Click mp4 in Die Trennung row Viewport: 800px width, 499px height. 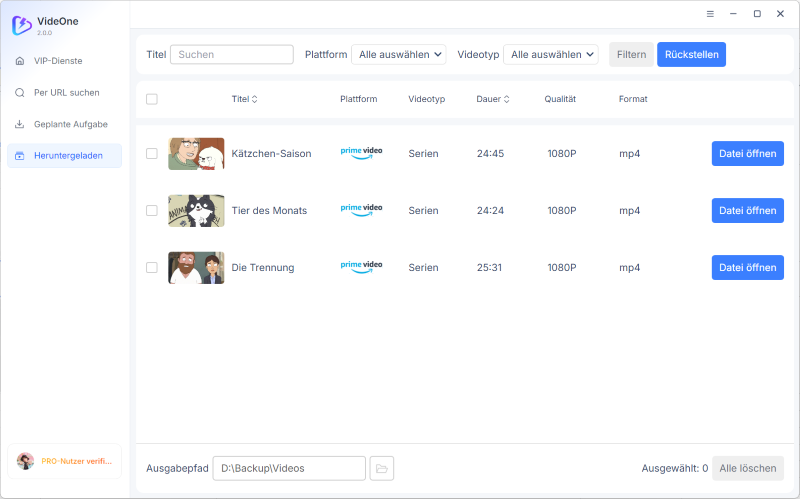(629, 268)
